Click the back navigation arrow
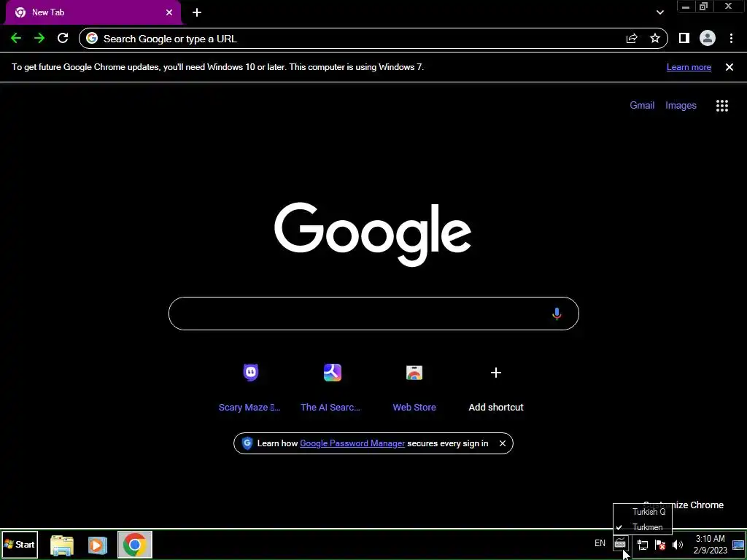 tap(16, 39)
